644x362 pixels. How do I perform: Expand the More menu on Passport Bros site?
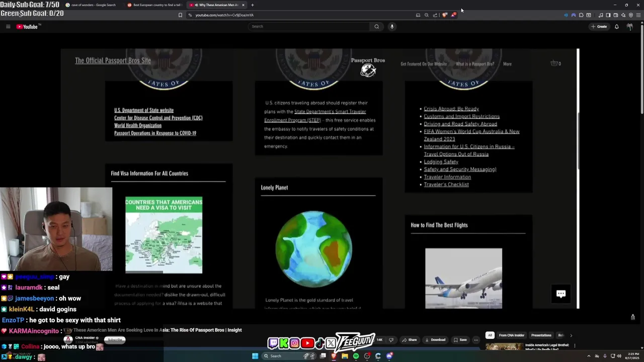pyautogui.click(x=507, y=64)
